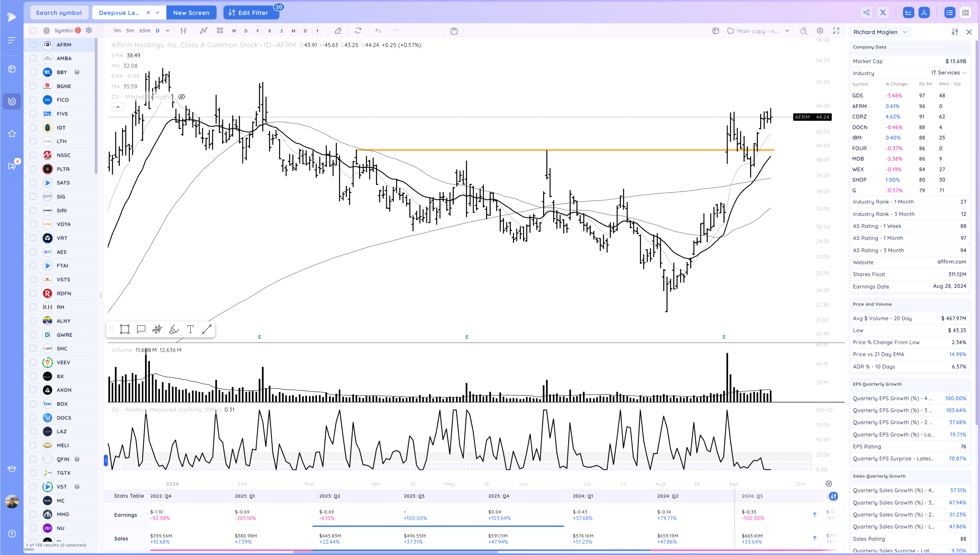
Task: Click the X (Twitter) share icon
Action: 883,12
